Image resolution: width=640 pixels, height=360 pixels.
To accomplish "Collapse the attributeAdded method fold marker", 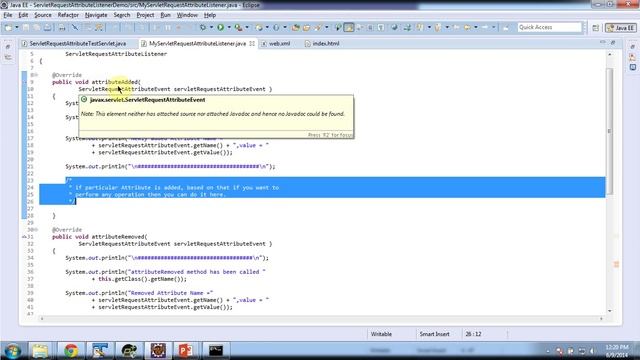I will pos(36,75).
